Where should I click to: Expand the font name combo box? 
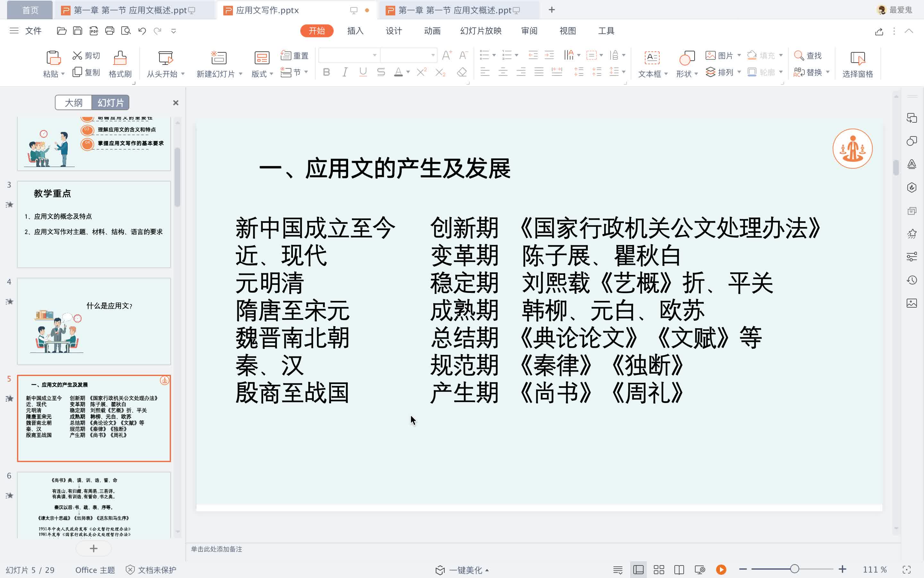(x=374, y=56)
